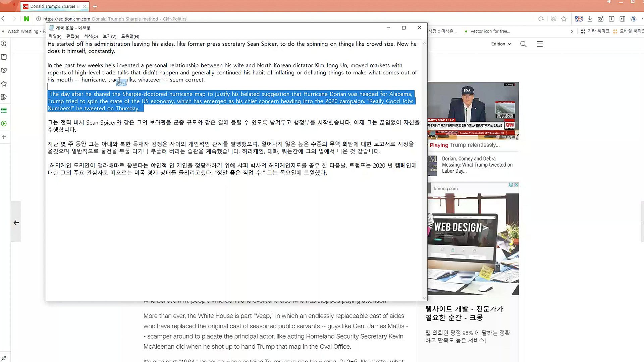Click the Notepad vertical scrollbar down arrow
Image resolution: width=644 pixels, height=362 pixels.
(424, 298)
